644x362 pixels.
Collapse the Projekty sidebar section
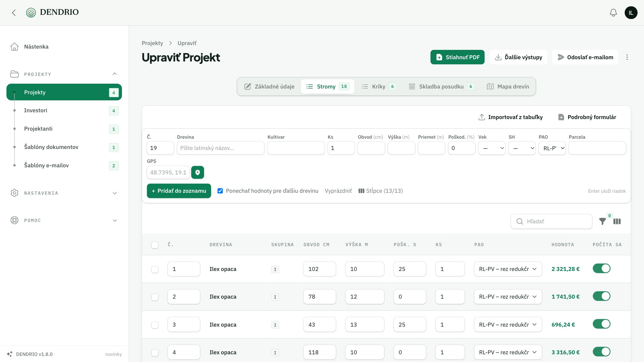115,74
